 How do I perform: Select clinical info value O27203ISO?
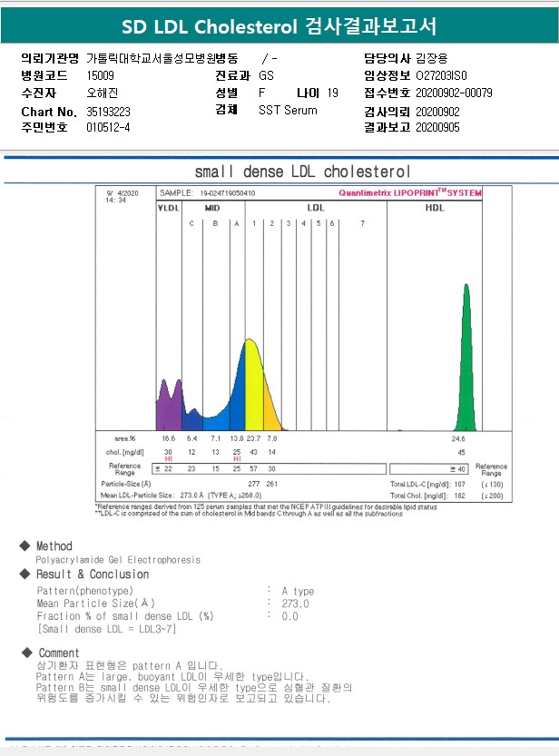[x=441, y=75]
